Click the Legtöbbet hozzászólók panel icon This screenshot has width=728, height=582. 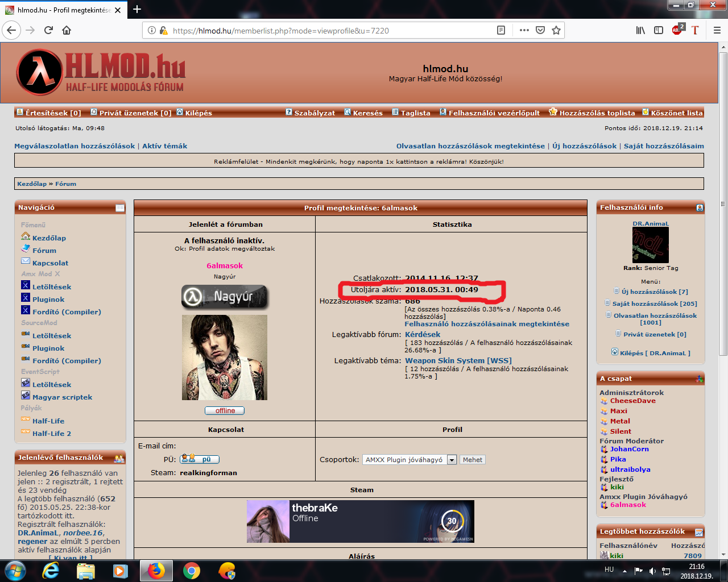coord(699,532)
